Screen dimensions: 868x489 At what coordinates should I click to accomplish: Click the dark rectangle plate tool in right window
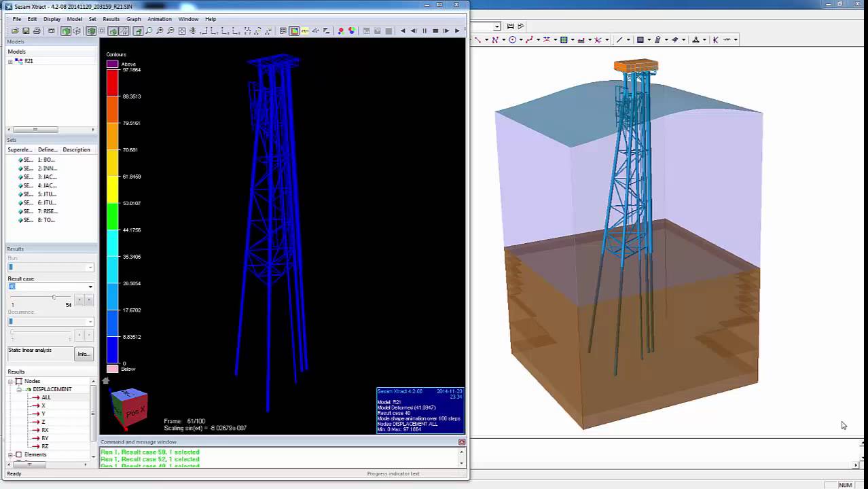[x=640, y=40]
